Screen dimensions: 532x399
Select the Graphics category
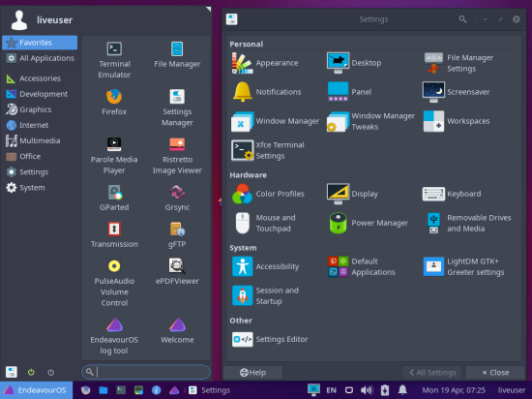click(x=40, y=109)
